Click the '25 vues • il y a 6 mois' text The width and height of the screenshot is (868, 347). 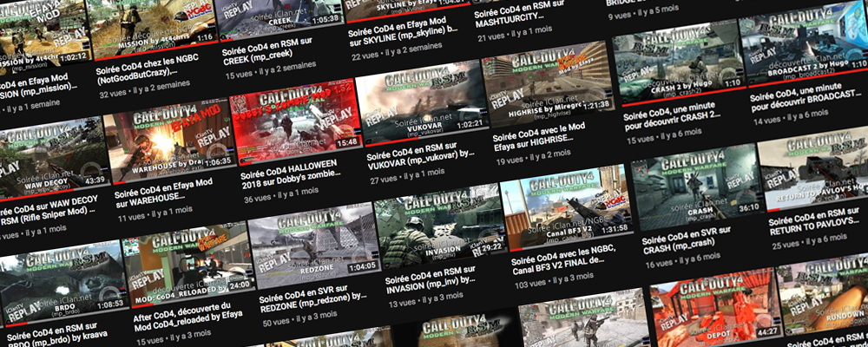click(x=809, y=243)
